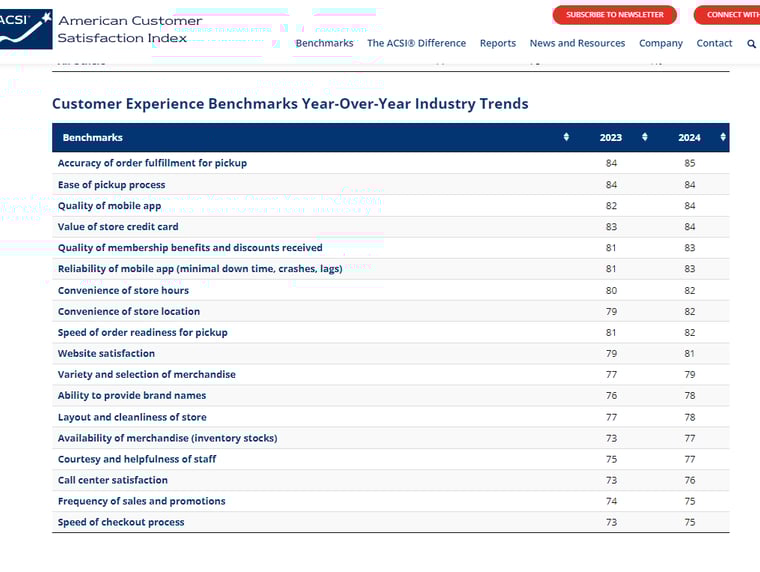Click American Customer Satisfaction Index title

(x=130, y=29)
